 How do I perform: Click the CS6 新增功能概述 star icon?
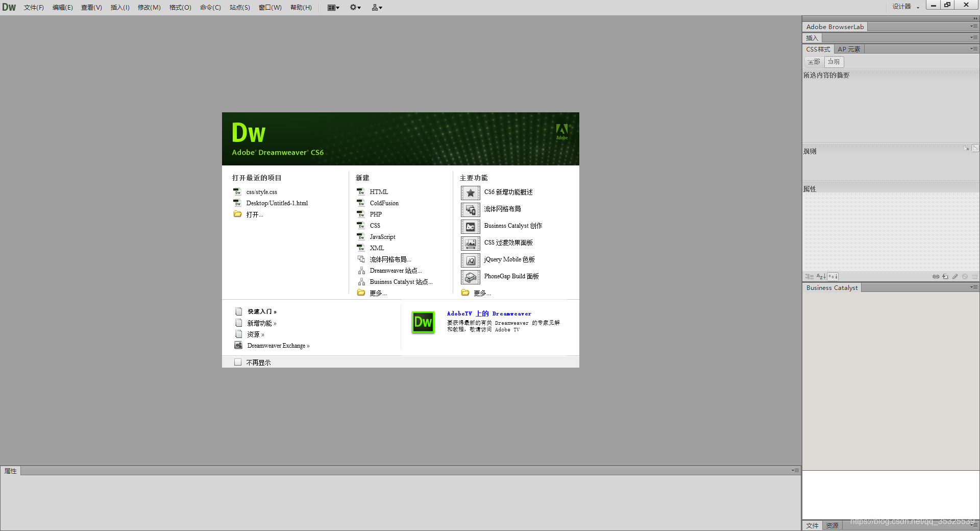point(470,192)
